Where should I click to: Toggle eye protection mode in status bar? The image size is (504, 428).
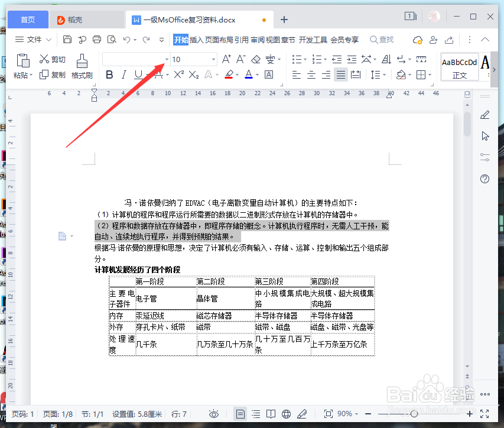click(x=214, y=414)
